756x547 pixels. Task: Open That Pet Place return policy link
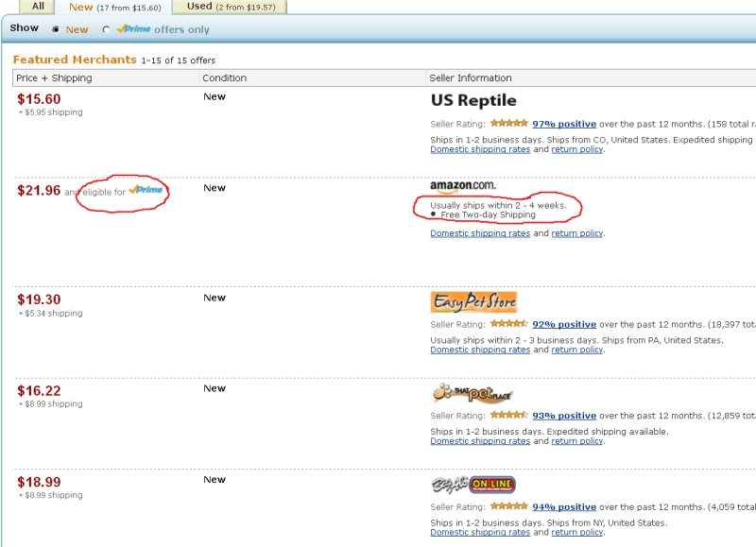pos(577,441)
